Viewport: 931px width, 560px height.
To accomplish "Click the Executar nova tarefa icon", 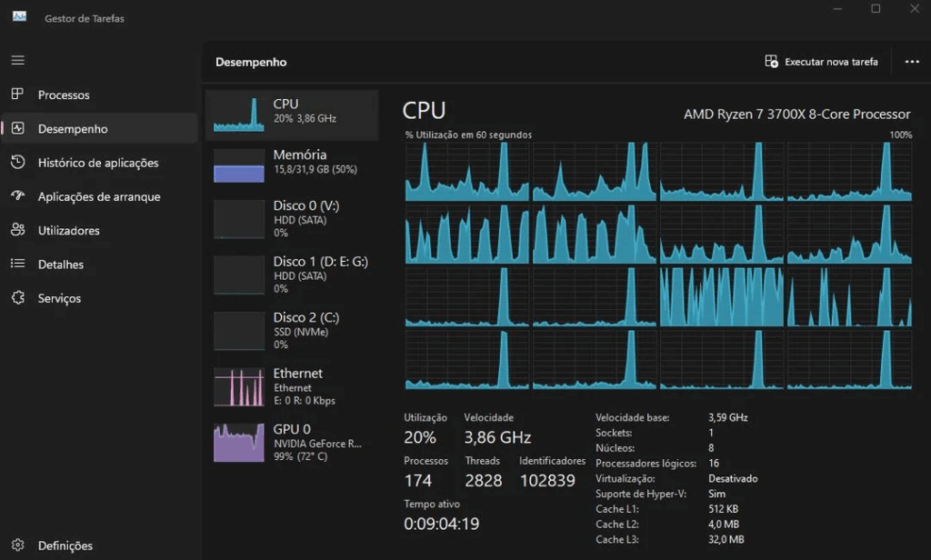I will (x=771, y=61).
